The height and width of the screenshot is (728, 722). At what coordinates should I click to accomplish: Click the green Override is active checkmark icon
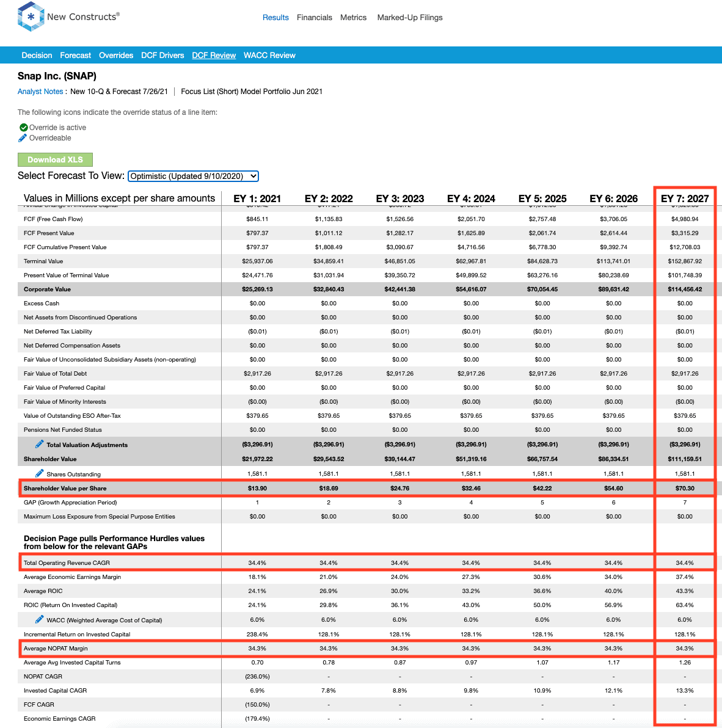[x=23, y=127]
